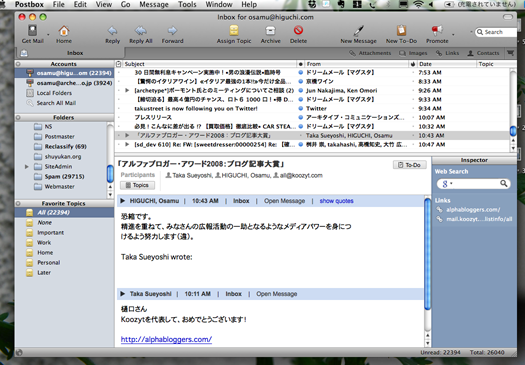Open Message link for HIGUCHI, Osamu
The height and width of the screenshot is (365, 525).
[284, 201]
